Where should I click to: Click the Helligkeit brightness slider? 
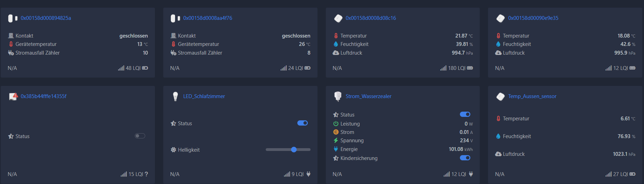pos(288,150)
